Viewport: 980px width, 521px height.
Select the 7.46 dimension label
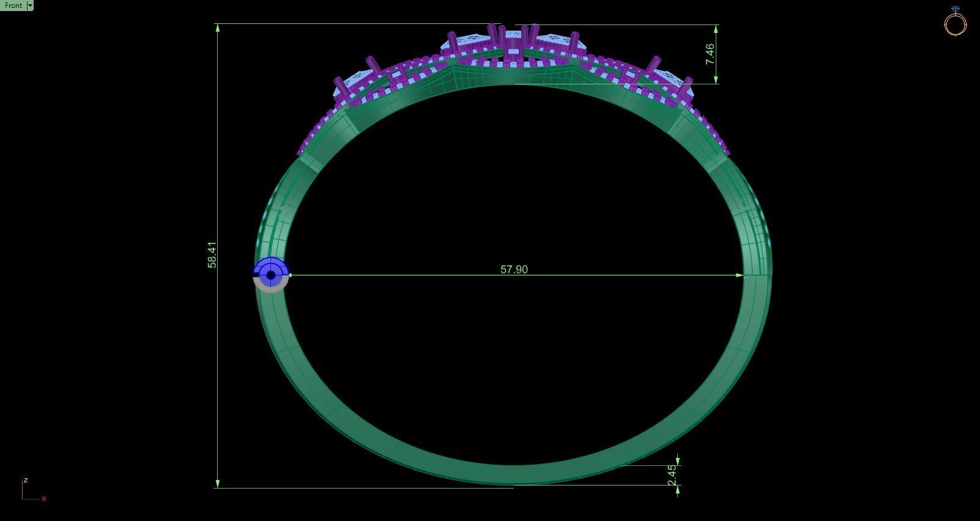(710, 54)
